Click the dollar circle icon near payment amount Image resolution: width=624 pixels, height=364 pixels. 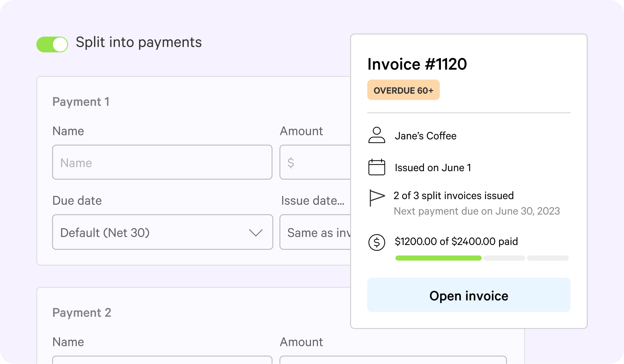click(x=376, y=242)
